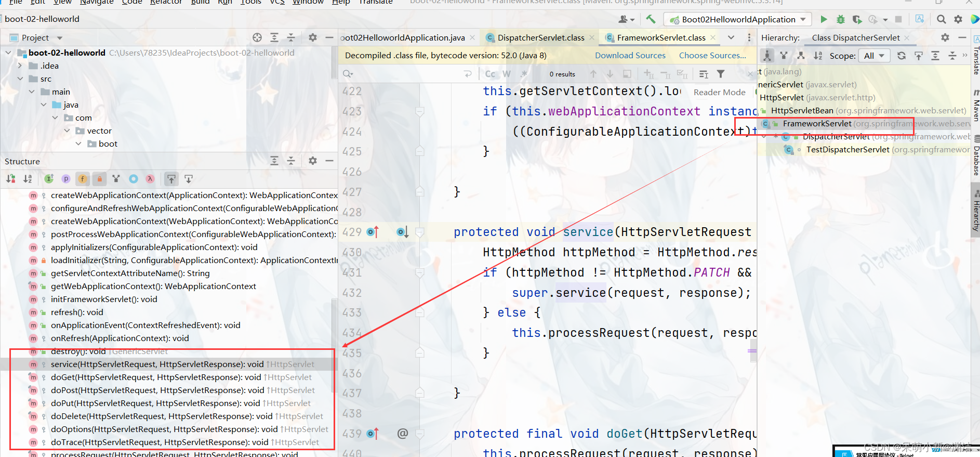Toggle match case Cc in find bar

click(x=490, y=74)
